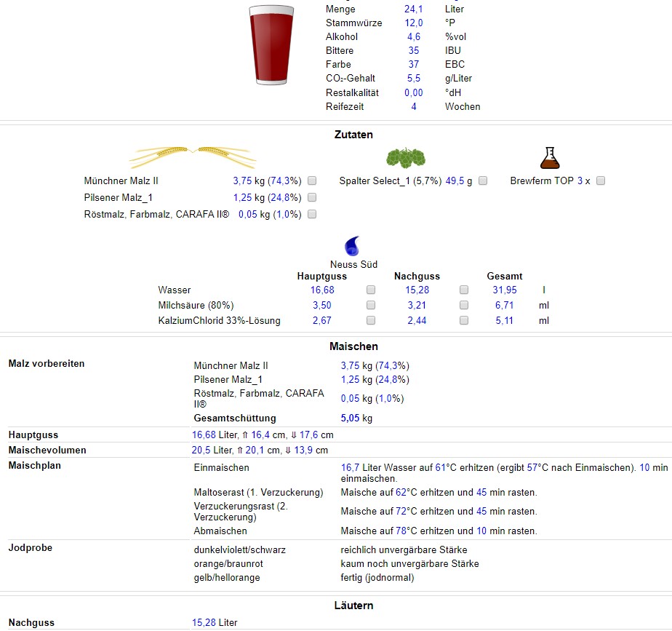The height and width of the screenshot is (631, 672).
Task: Mark Röstmalz CARAFA II as done
Action: (312, 214)
